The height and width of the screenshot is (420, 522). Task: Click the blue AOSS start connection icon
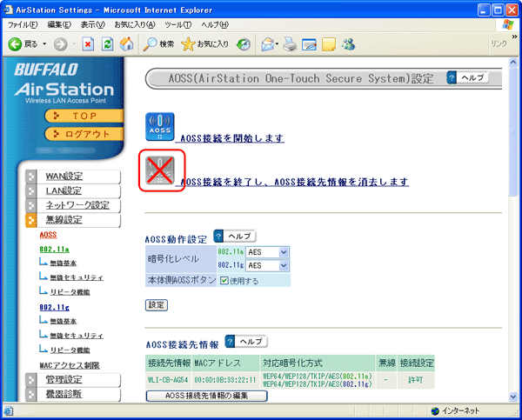pos(159,127)
